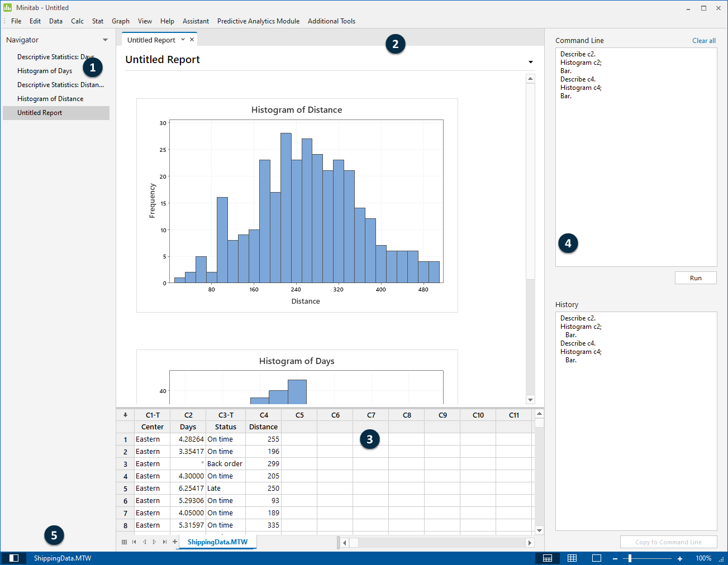Open the Untitled Report tab chevron menu
This screenshot has width=728, height=565.
click(x=183, y=39)
